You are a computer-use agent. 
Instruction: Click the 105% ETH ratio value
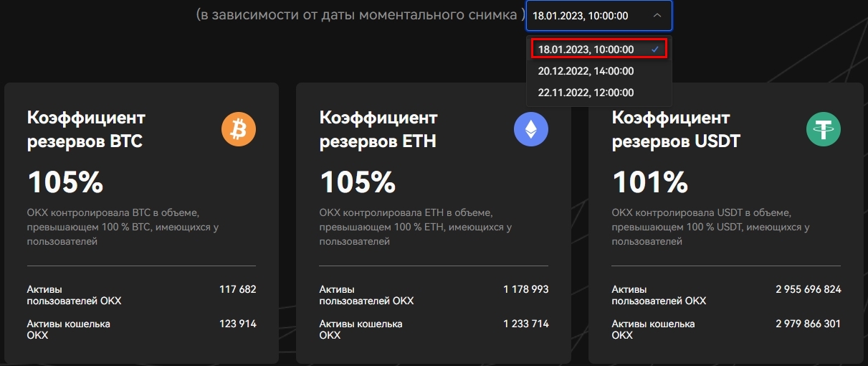click(x=358, y=183)
